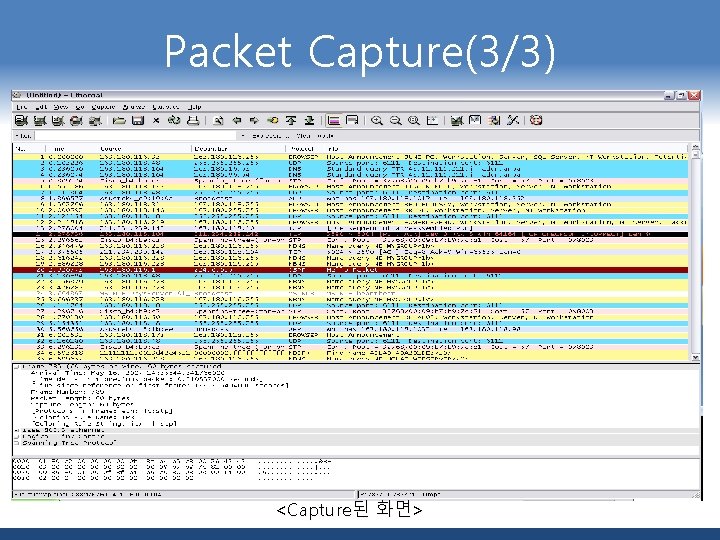The width and height of the screenshot is (720, 540).
Task: Find a packet using the search icon
Action: point(219,121)
